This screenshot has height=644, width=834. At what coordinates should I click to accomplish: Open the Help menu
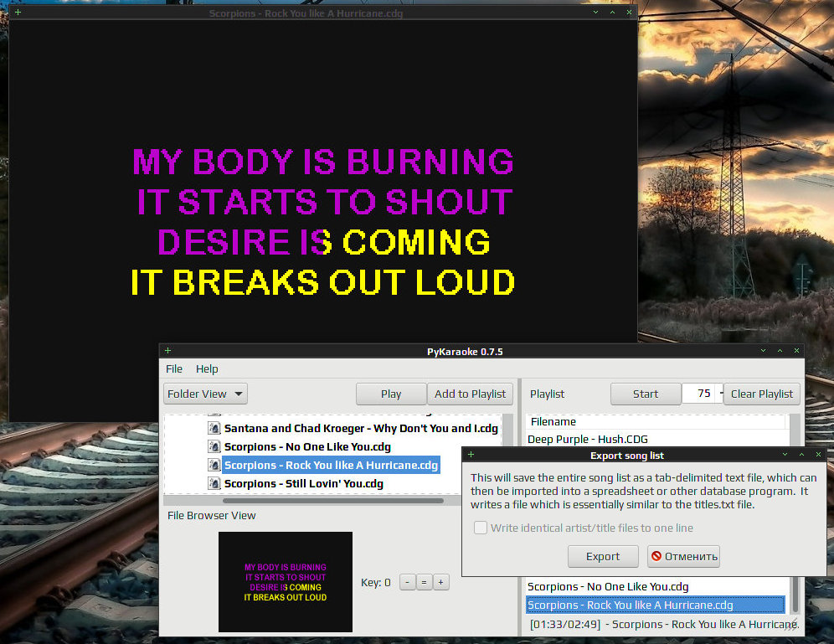click(207, 368)
